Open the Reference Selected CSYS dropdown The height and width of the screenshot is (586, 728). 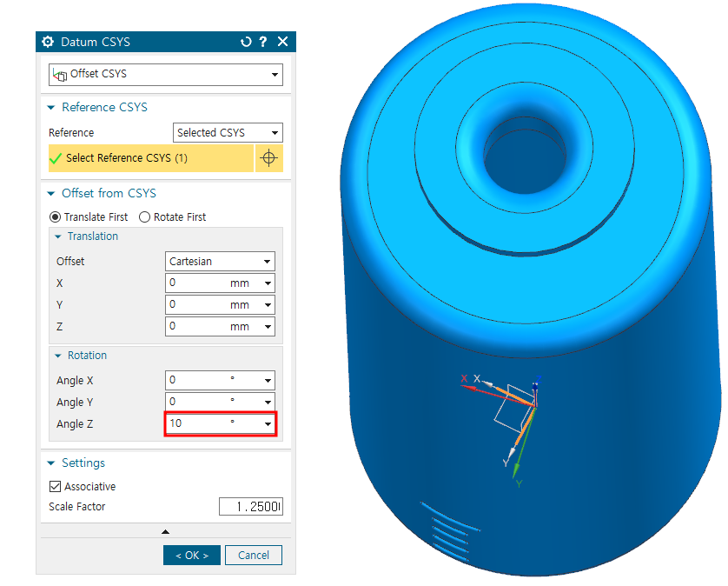click(x=275, y=133)
